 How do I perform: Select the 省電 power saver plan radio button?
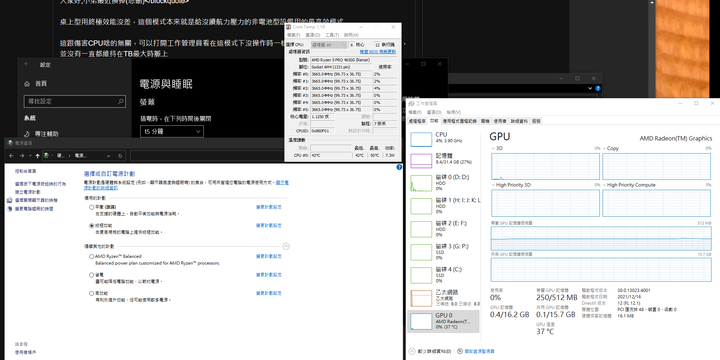[91, 275]
